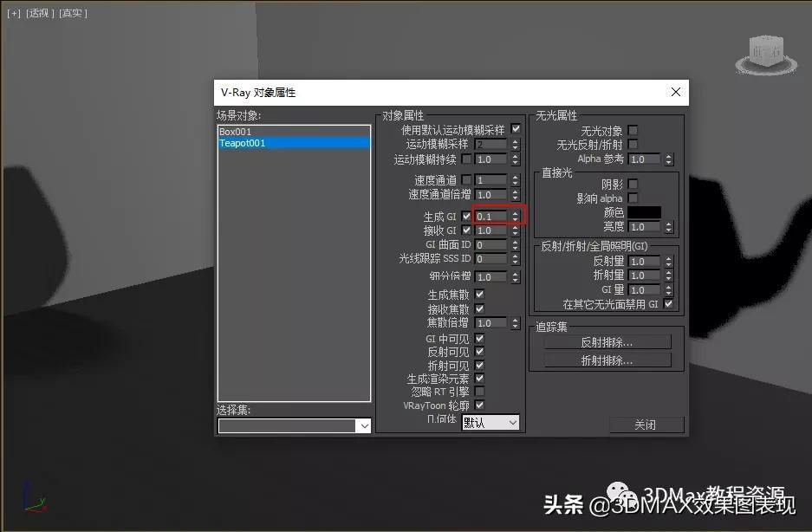Select Box001 in the scene objects list
Viewport: 812px width, 532px height.
(x=294, y=132)
